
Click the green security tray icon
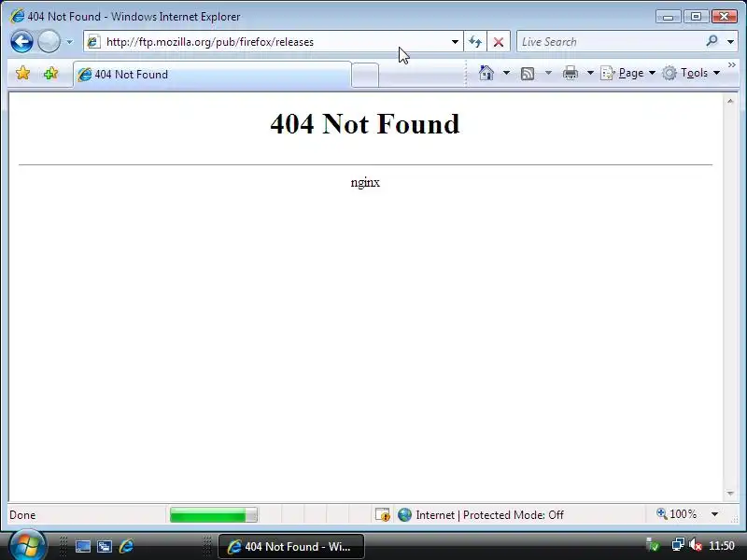tap(653, 545)
